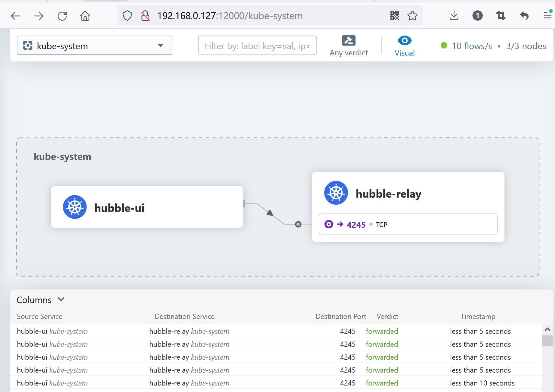Click the connector circle near hubble-relay
This screenshot has width=555, height=392.
click(298, 224)
